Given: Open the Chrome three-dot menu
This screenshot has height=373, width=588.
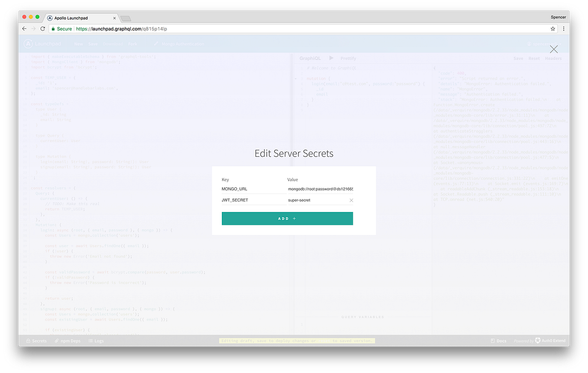Looking at the screenshot, I should click(x=564, y=28).
